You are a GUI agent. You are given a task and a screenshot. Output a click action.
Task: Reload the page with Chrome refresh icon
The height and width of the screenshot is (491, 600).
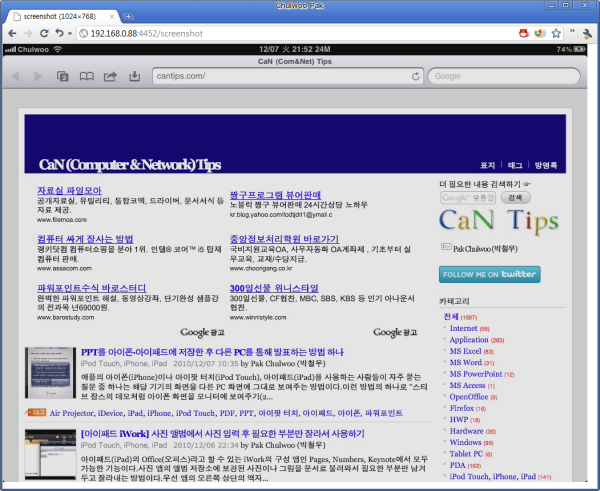[x=44, y=34]
